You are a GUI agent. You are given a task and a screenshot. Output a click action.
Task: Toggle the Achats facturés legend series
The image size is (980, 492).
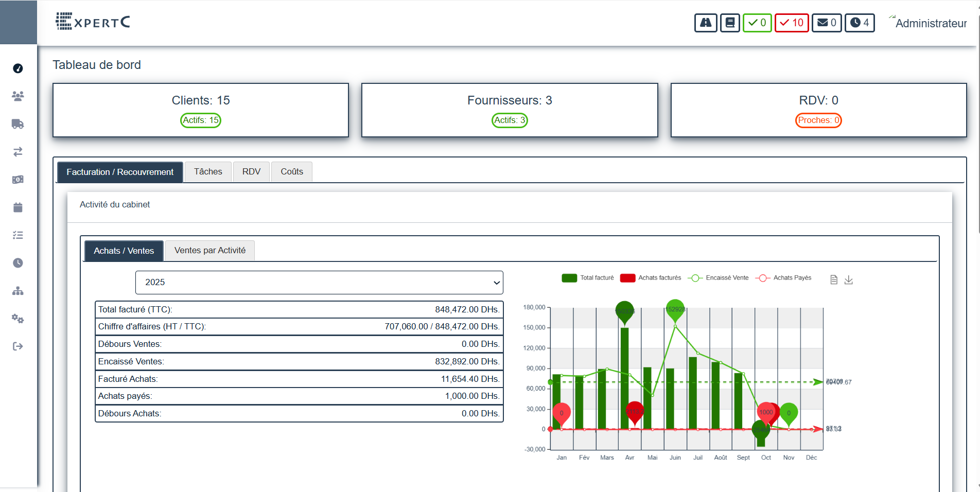651,278
